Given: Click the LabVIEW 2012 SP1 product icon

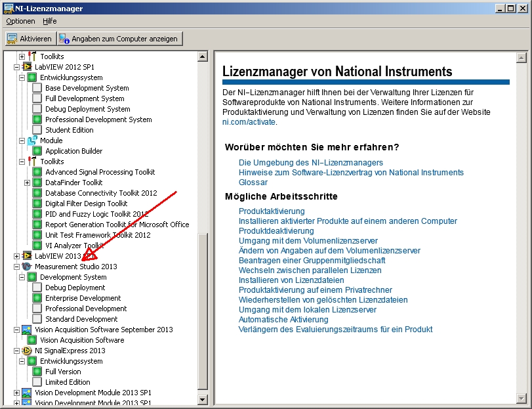Looking at the screenshot, I should coord(27,67).
